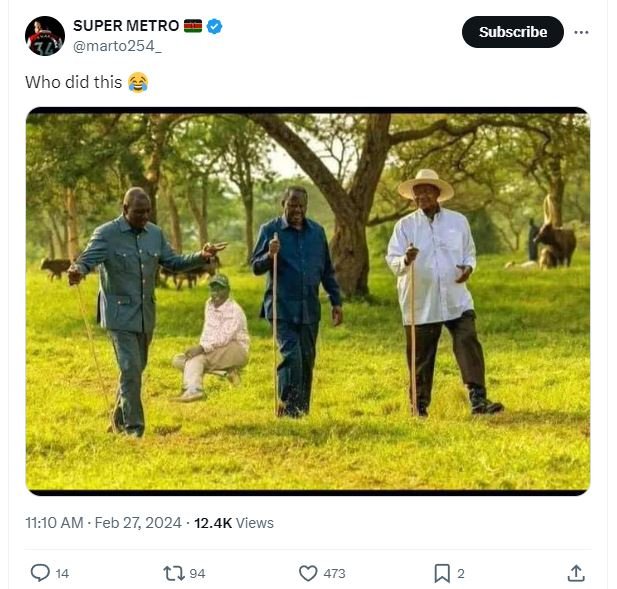Click the 473 likes count
Image resolution: width=617 pixels, height=589 pixels.
point(334,573)
